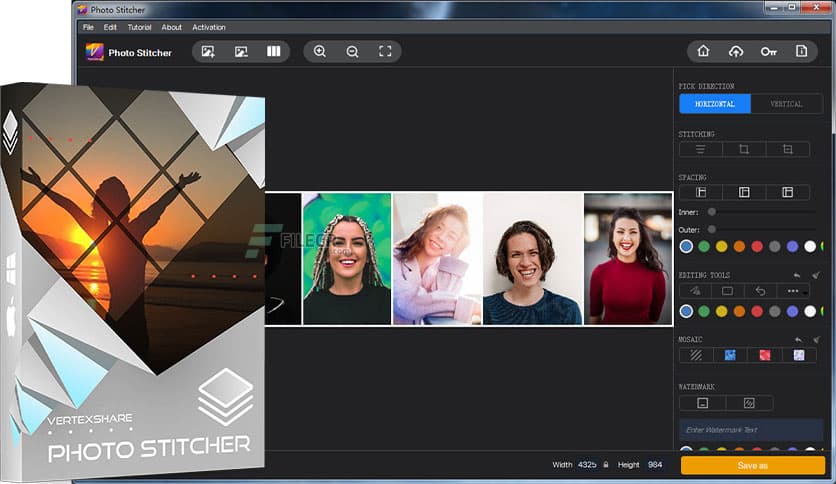
Task: Click the document icon at top right
Action: pyautogui.click(x=801, y=51)
